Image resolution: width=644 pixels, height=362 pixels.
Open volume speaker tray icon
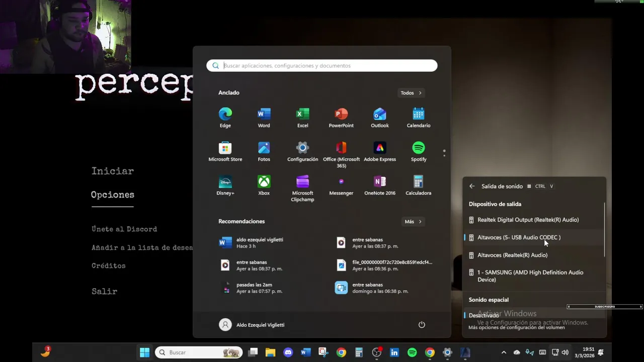(x=565, y=352)
